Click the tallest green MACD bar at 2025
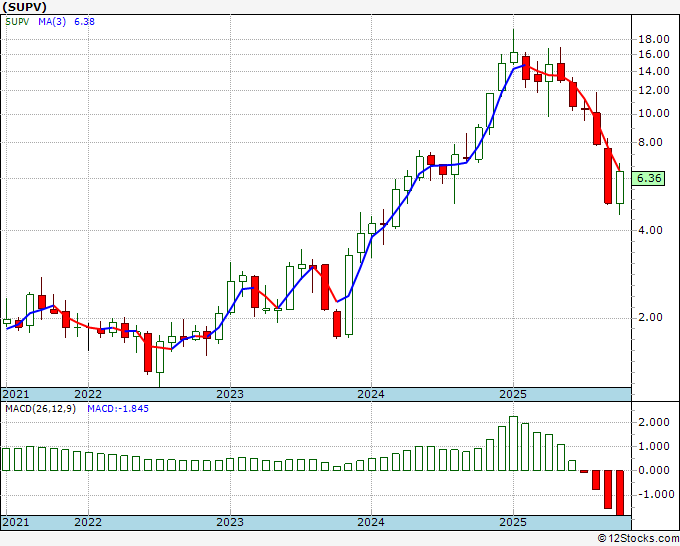Image resolution: width=680 pixels, height=546 pixels. (513, 443)
